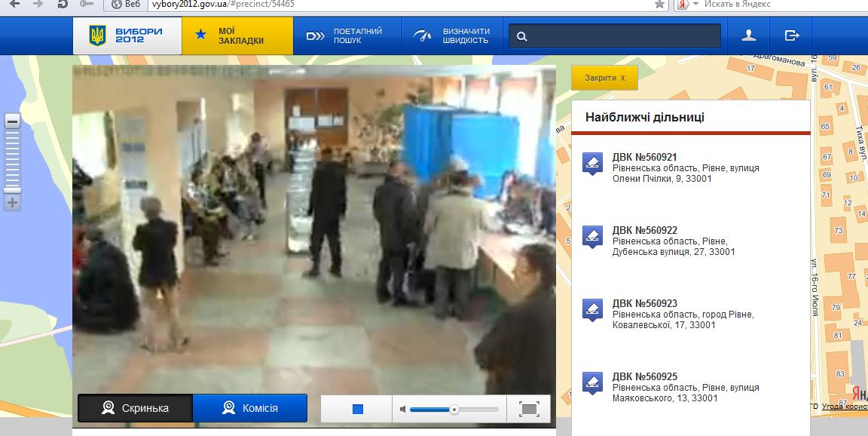Switch to the Скринька camera
The height and width of the screenshot is (436, 868).
pyautogui.click(x=136, y=408)
